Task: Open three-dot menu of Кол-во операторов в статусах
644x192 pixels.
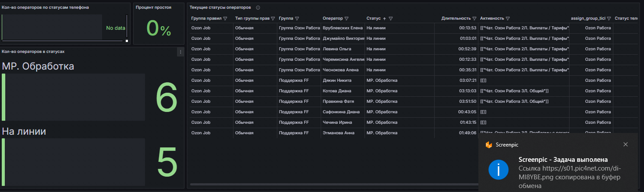Action: tap(180, 52)
